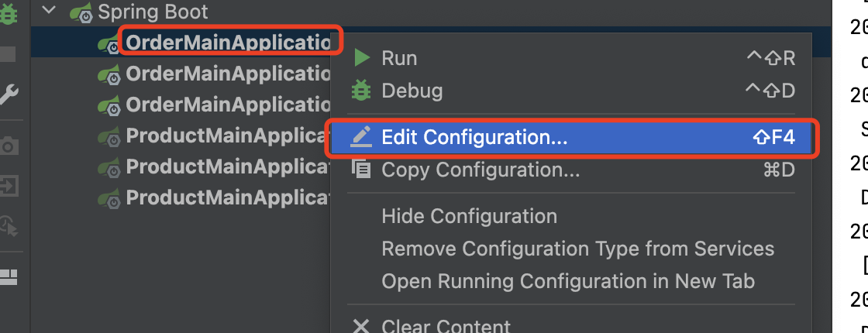
Task: Click the pencil icon beside Edit Configuration
Action: coord(361,137)
